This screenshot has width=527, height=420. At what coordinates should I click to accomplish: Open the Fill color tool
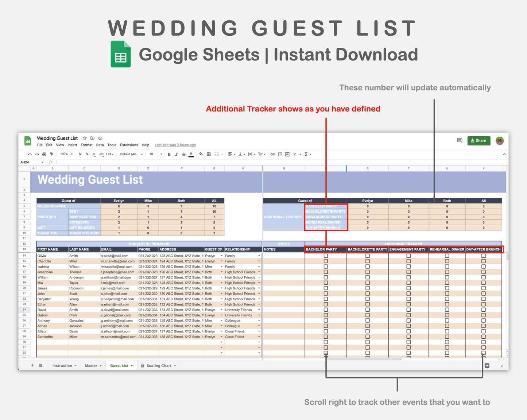point(201,154)
